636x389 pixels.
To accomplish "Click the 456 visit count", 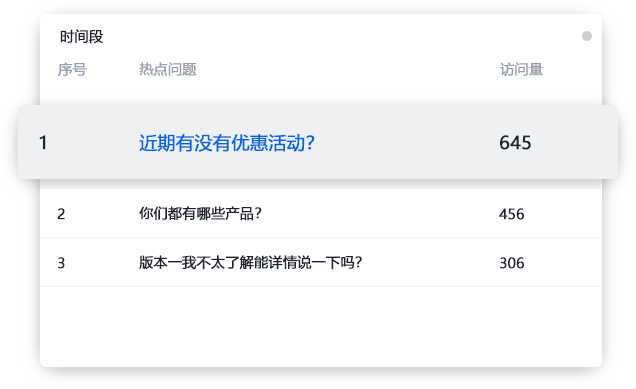I will pyautogui.click(x=511, y=214).
